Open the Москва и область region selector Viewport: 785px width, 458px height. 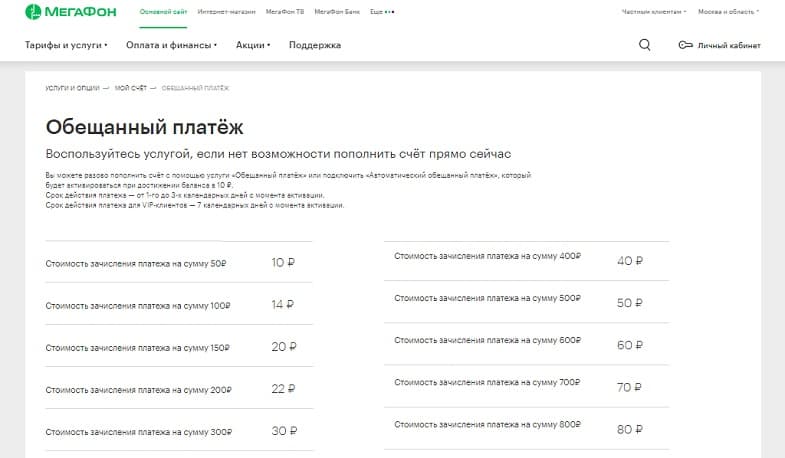click(x=728, y=12)
